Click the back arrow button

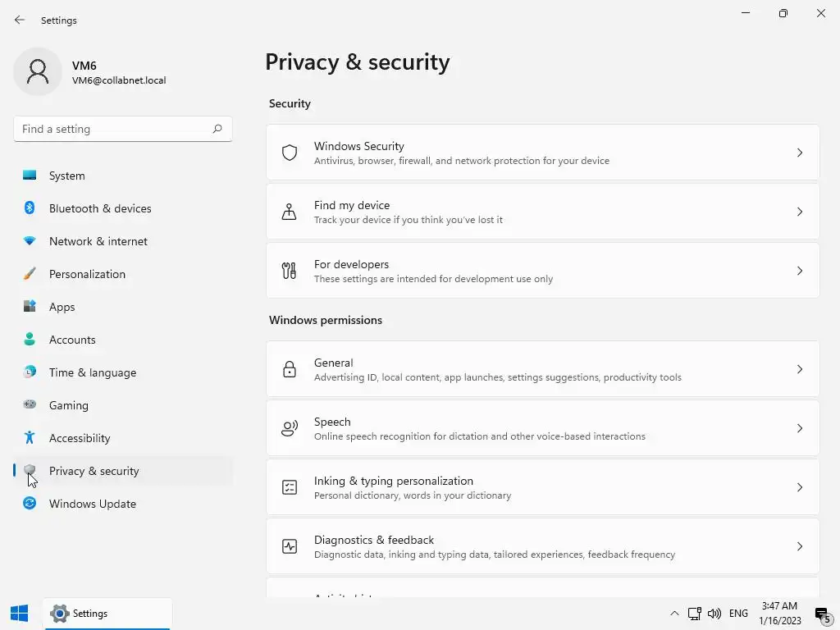(20, 20)
